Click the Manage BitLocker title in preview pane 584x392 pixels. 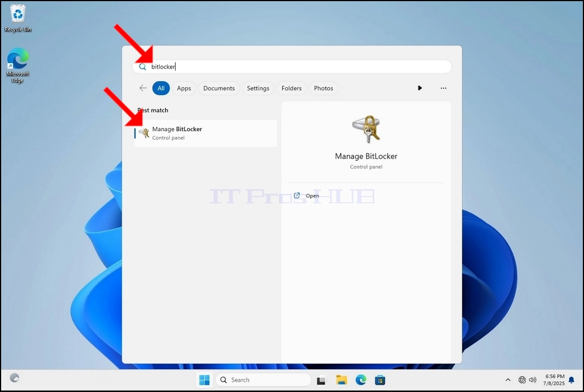coord(366,156)
